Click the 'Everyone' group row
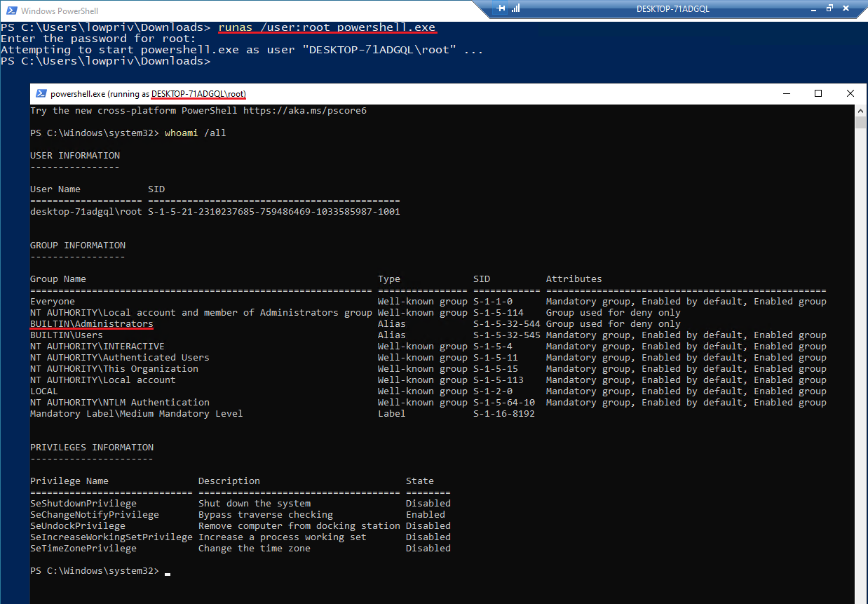Viewport: 868px width, 604px height. pyautogui.click(x=428, y=302)
